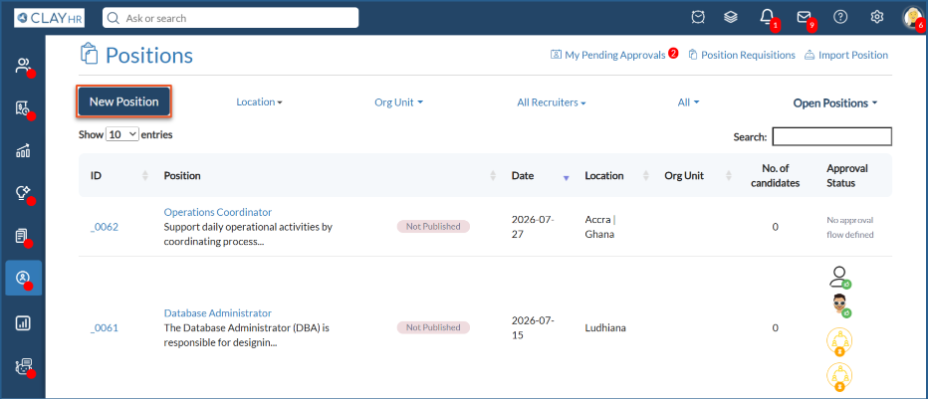This screenshot has width=928, height=399.
Task: Click the New Position button
Action: (124, 102)
